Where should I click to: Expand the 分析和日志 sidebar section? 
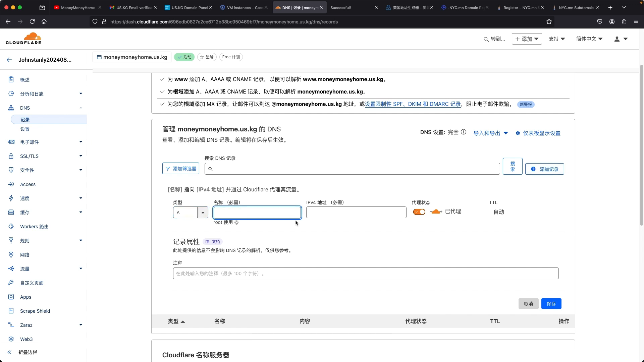81,94
